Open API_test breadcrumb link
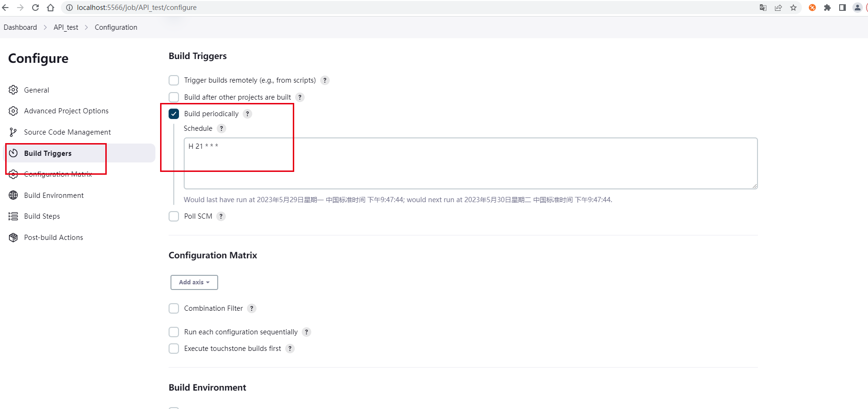The height and width of the screenshot is (409, 868). coord(66,27)
